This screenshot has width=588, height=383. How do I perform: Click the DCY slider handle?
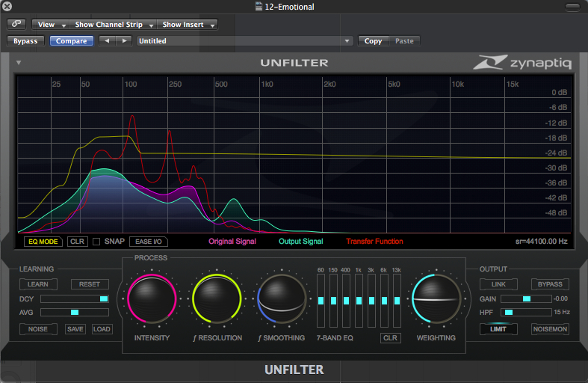coord(104,299)
